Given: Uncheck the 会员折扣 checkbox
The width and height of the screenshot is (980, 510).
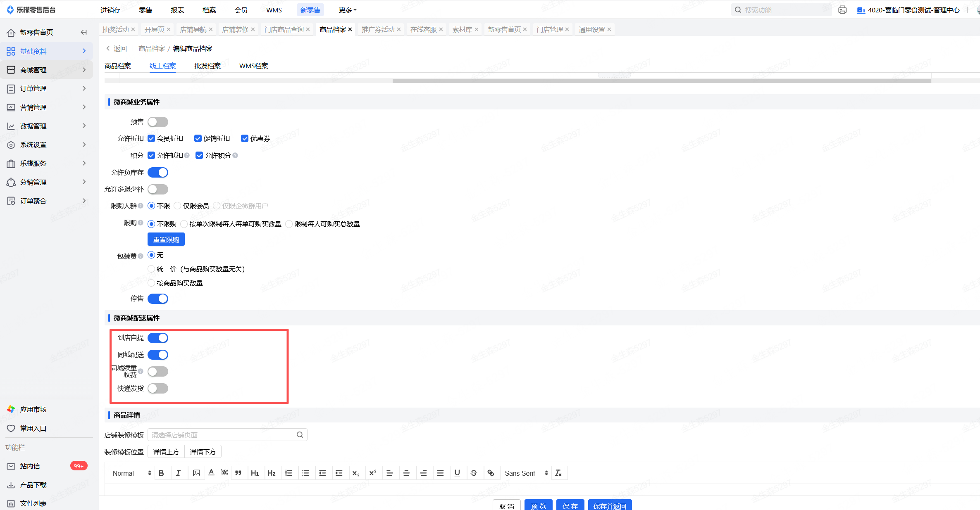Looking at the screenshot, I should tap(151, 138).
